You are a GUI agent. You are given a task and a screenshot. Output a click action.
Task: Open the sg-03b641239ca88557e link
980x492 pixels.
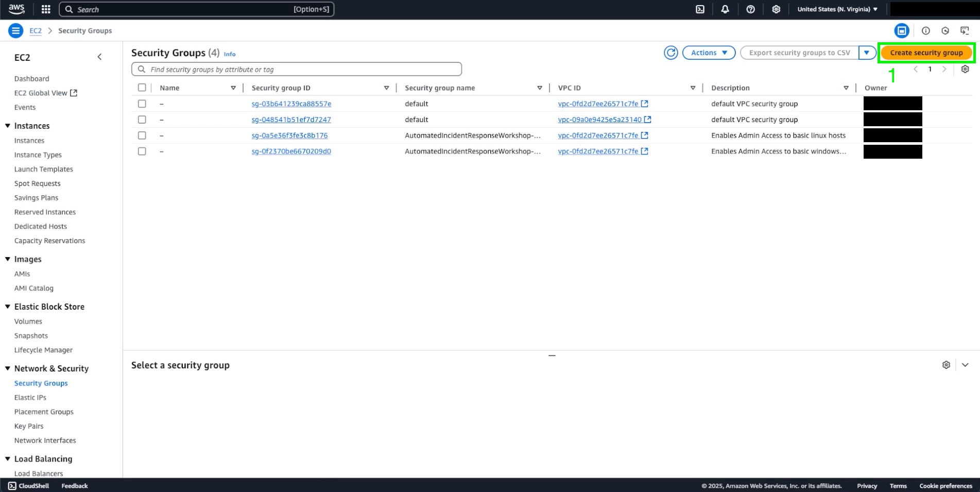tap(291, 104)
